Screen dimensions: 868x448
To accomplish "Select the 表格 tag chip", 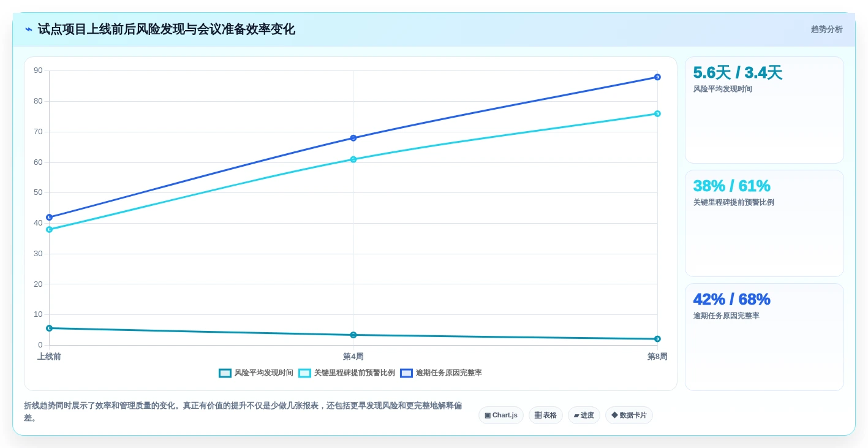I will pyautogui.click(x=545, y=415).
